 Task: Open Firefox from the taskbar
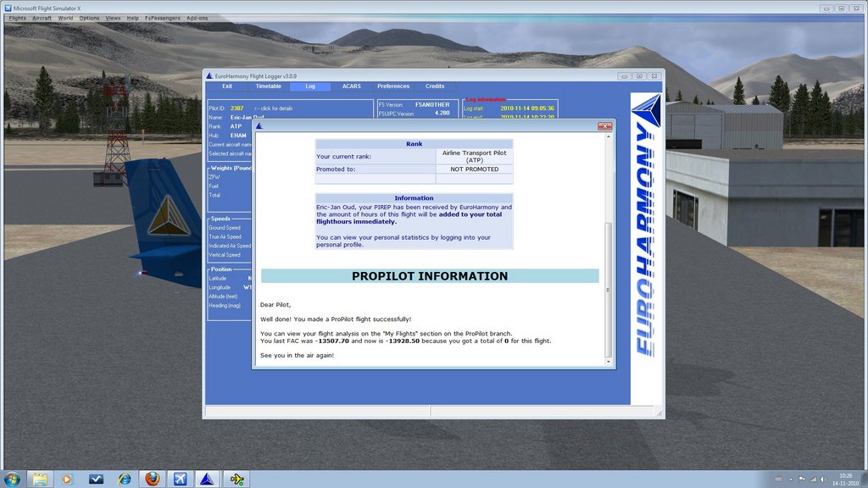click(x=152, y=479)
